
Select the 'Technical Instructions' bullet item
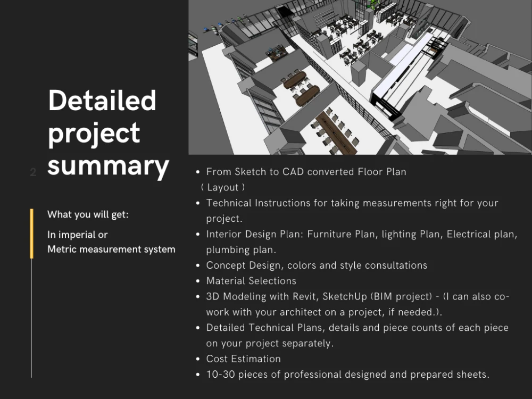pyautogui.click(x=352, y=203)
